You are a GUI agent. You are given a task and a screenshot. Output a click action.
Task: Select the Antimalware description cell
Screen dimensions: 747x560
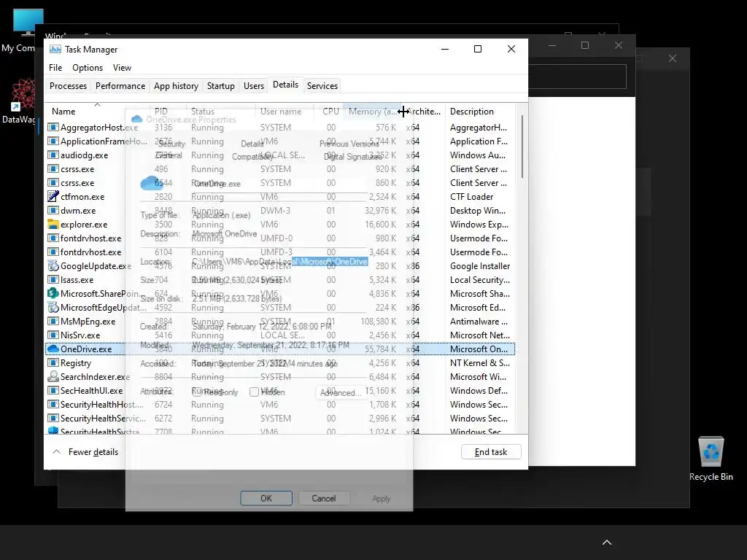coord(480,321)
